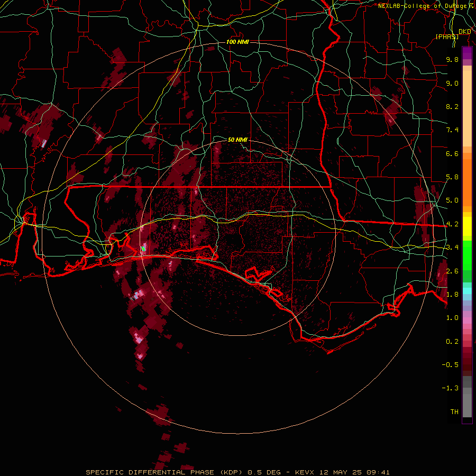This screenshot has height=476, width=476.
Task: Click the orange segment of the color bar
Action: point(467,182)
